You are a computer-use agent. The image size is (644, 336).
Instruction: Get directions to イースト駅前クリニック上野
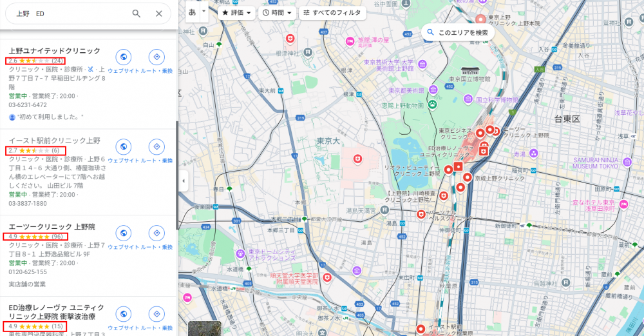[156, 147]
